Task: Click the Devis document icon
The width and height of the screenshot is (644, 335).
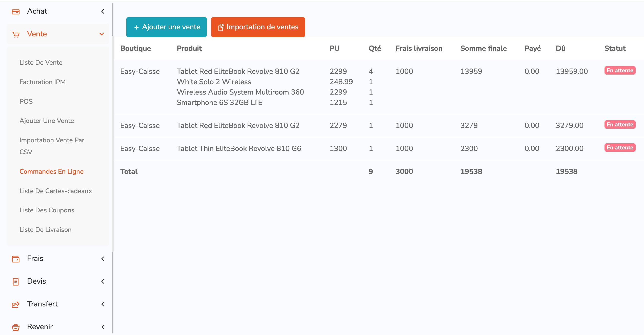Action: pyautogui.click(x=16, y=282)
